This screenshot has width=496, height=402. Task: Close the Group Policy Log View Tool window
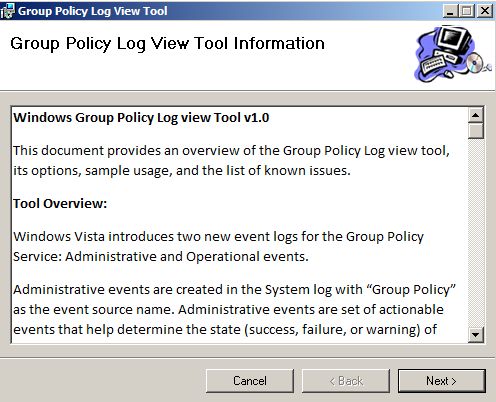tap(485, 11)
